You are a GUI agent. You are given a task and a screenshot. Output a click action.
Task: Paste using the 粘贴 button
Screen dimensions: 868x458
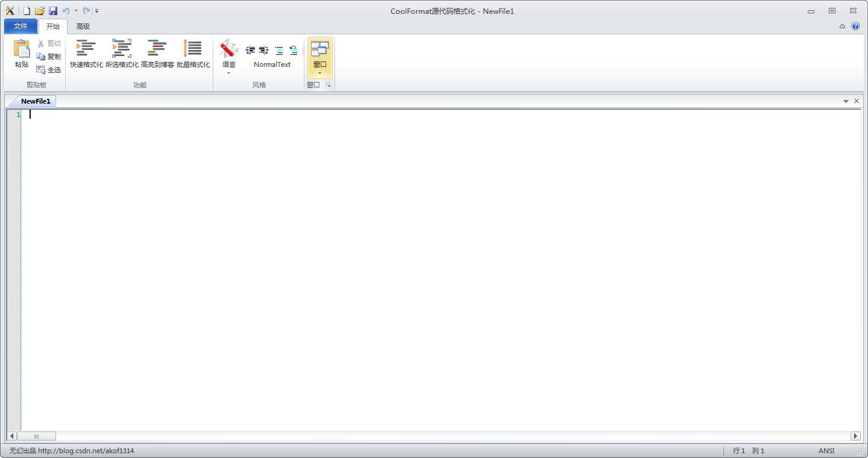pos(22,54)
